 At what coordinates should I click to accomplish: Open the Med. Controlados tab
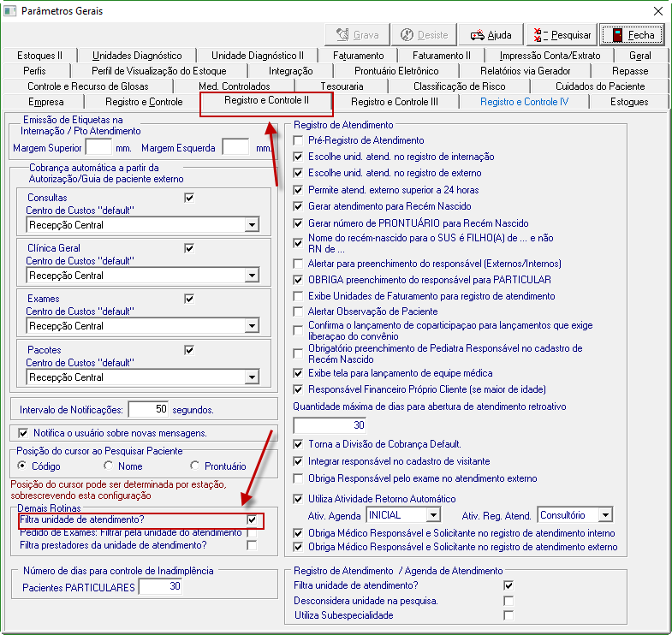click(x=235, y=86)
